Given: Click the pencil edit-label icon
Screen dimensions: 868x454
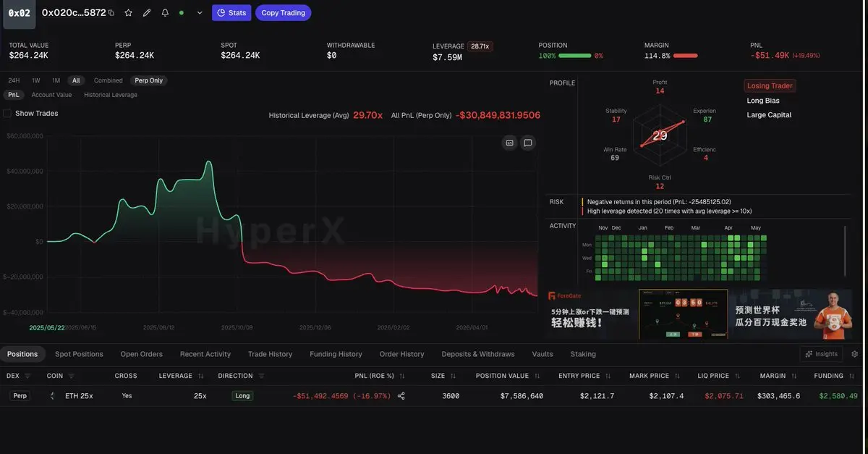Looking at the screenshot, I should pos(147,13).
